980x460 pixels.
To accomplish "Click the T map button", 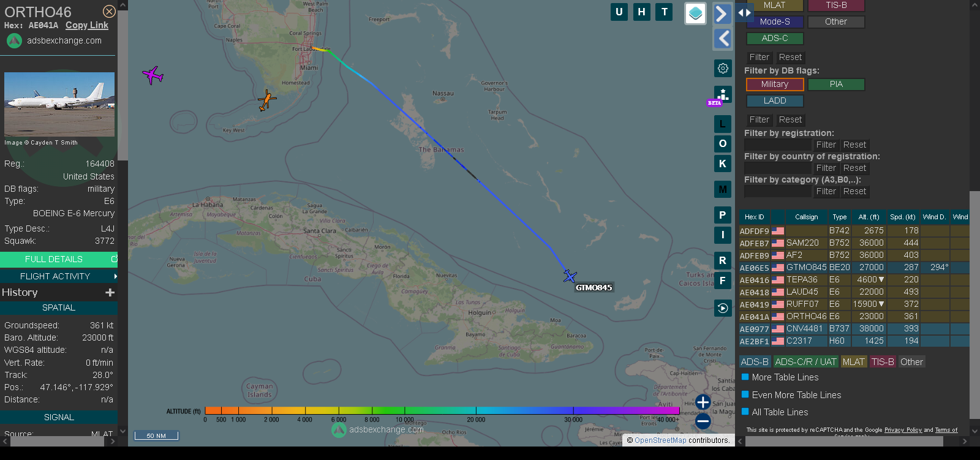I will [x=665, y=12].
